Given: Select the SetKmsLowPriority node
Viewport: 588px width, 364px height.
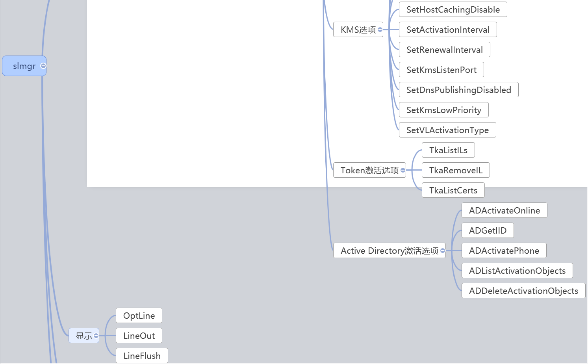Looking at the screenshot, I should [443, 110].
